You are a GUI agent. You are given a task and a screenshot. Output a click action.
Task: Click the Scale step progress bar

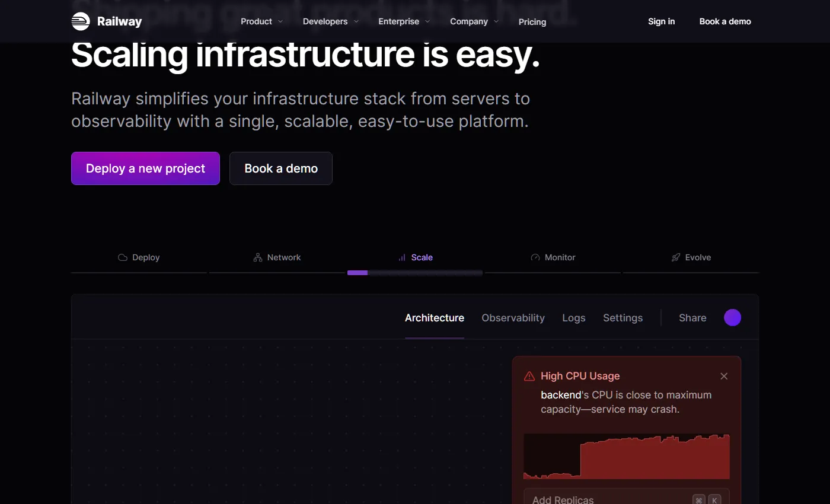coord(414,273)
